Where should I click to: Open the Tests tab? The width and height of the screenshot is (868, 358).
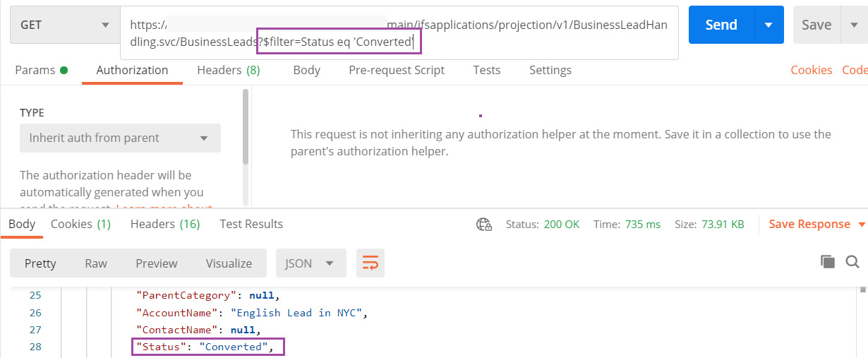click(x=486, y=70)
